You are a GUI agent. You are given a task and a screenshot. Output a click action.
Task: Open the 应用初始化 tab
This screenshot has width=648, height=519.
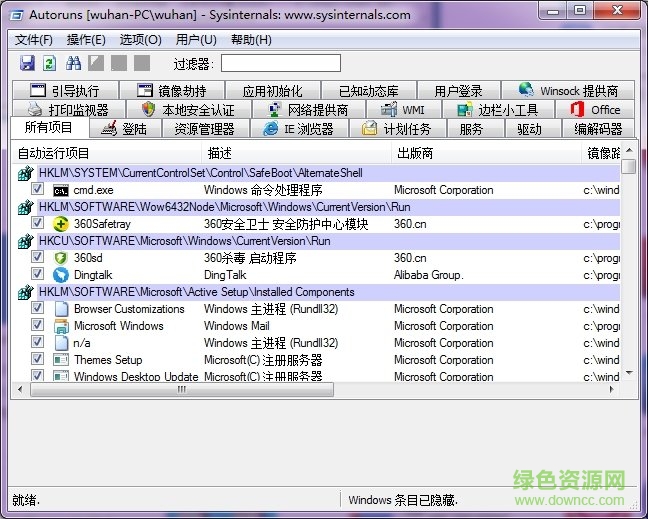tap(273, 90)
